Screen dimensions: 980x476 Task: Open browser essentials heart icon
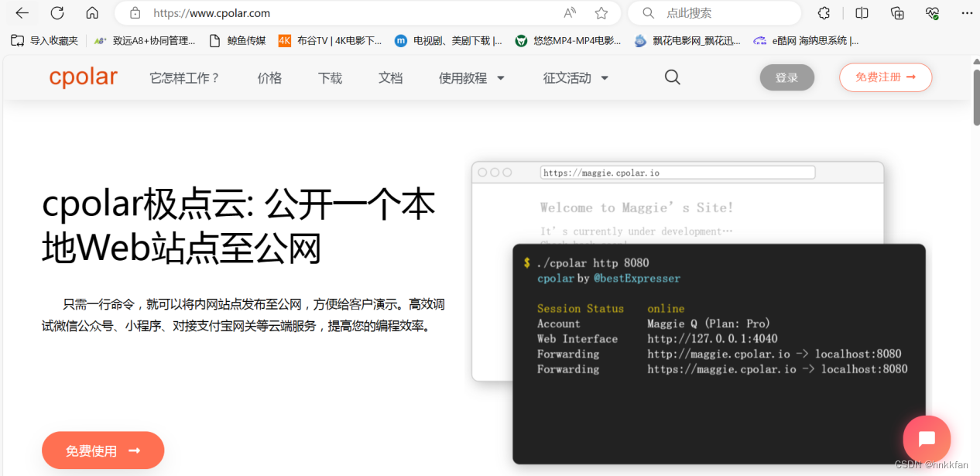coord(932,13)
